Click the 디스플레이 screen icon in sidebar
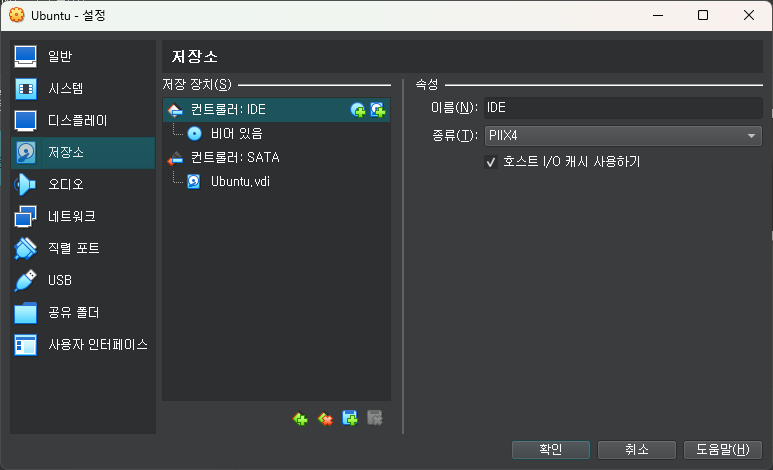The width and height of the screenshot is (773, 470). 26,121
